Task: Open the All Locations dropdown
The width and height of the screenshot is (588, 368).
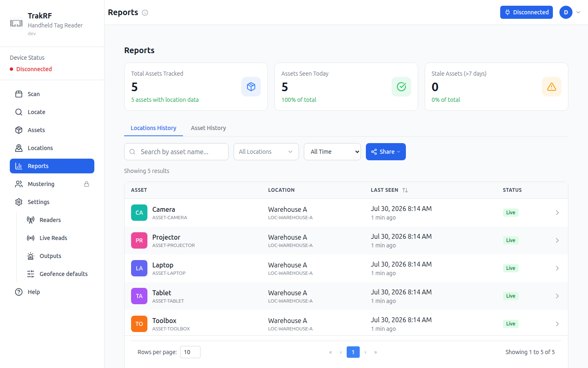Action: pyautogui.click(x=266, y=152)
